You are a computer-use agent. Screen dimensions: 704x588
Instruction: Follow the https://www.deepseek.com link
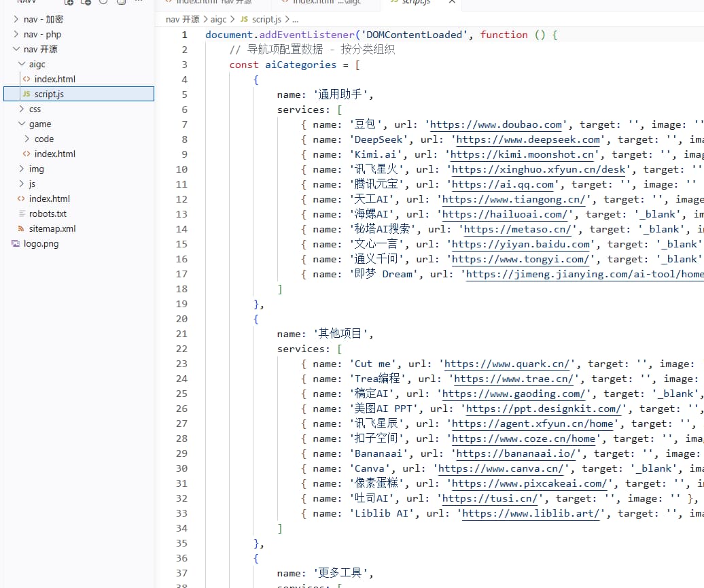(x=528, y=139)
